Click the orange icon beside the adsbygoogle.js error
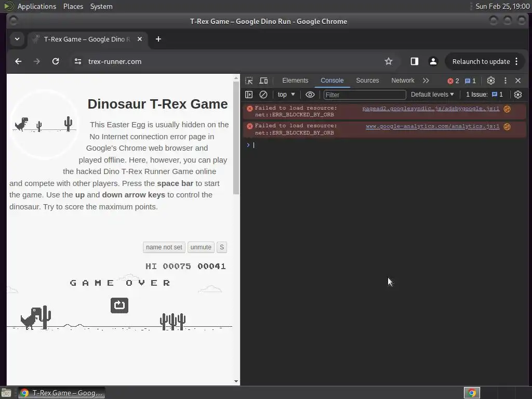 (507, 109)
